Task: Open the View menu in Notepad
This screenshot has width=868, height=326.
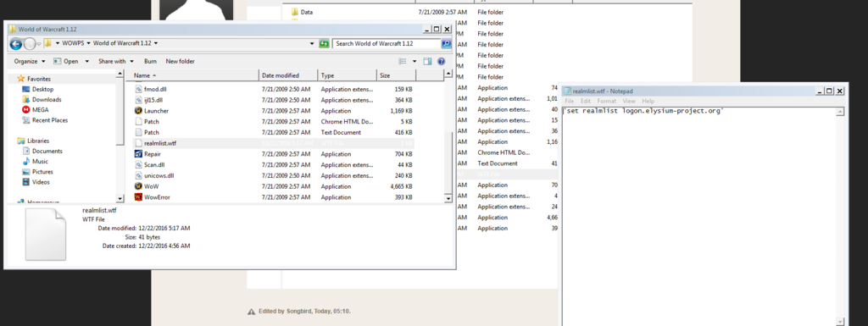Action: pyautogui.click(x=629, y=101)
